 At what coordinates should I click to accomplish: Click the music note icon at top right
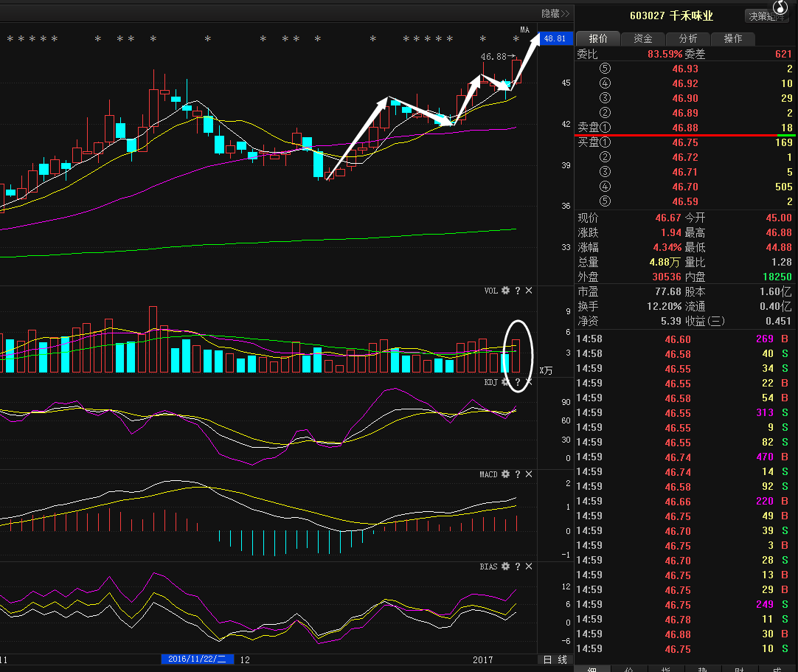coord(780,7)
